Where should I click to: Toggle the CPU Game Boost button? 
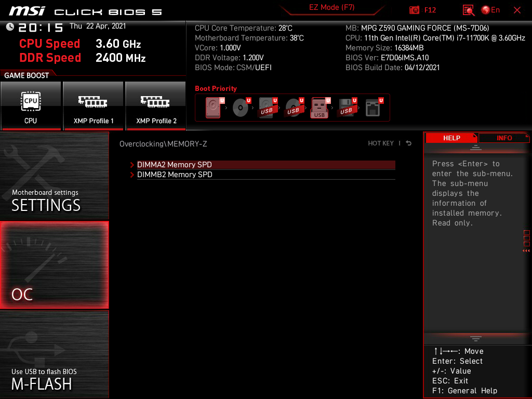coord(31,105)
